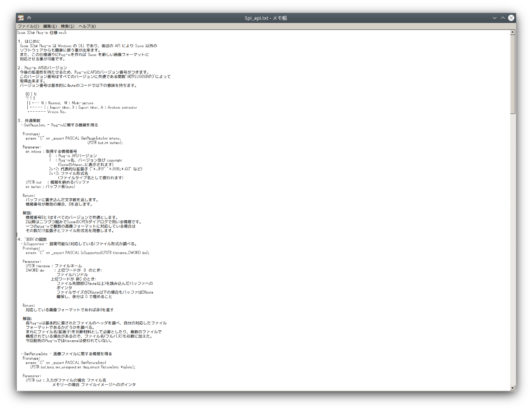Click the notepad app icon in title bar

click(21, 18)
